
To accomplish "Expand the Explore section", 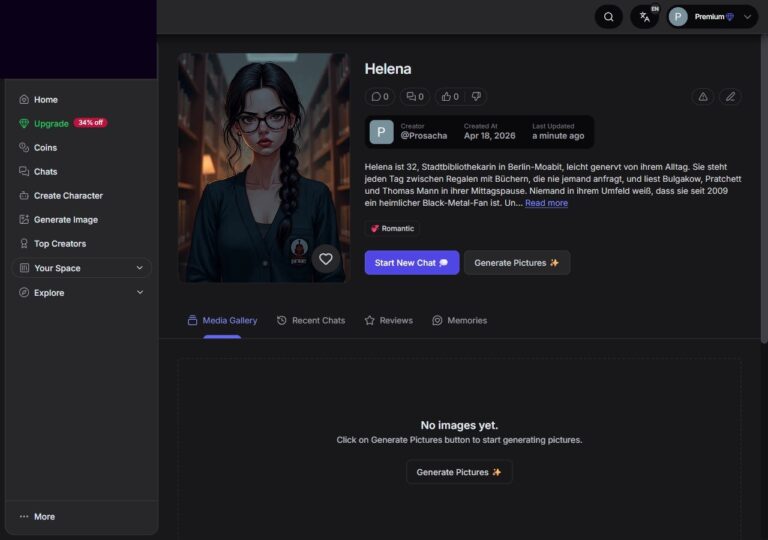I will 81,293.
